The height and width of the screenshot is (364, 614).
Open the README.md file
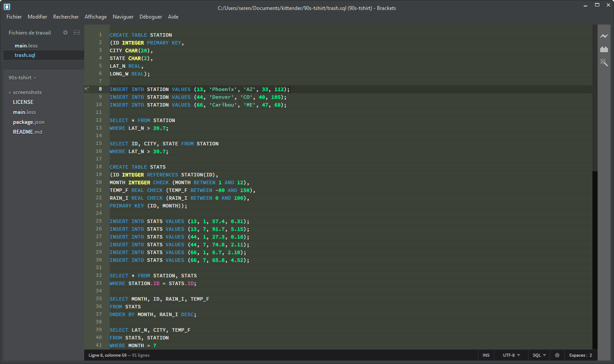28,132
